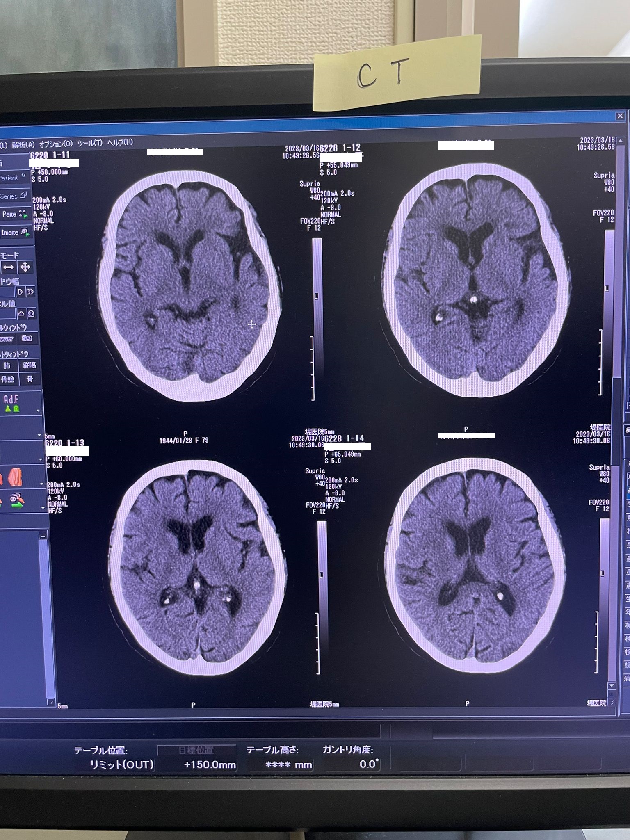The image size is (630, 840).
Task: Click the gantry angle 0.0° value
Action: point(369,764)
